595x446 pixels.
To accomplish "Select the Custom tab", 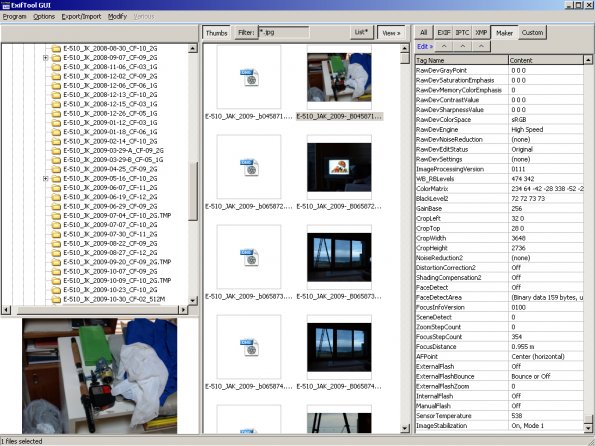I will click(532, 33).
